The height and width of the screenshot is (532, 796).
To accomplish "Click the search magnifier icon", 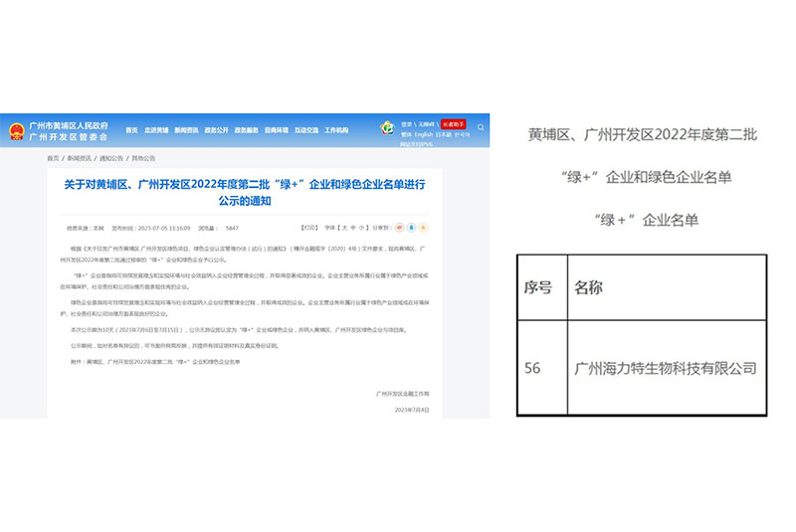I will (483, 128).
